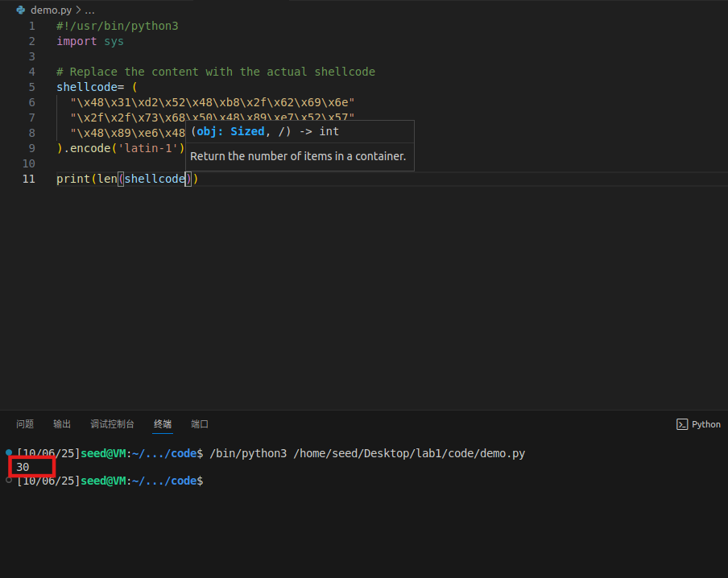Click the '(obj: Sized, /) -> int' signature tooltip
Screen dimensions: 728x578
[x=265, y=131]
